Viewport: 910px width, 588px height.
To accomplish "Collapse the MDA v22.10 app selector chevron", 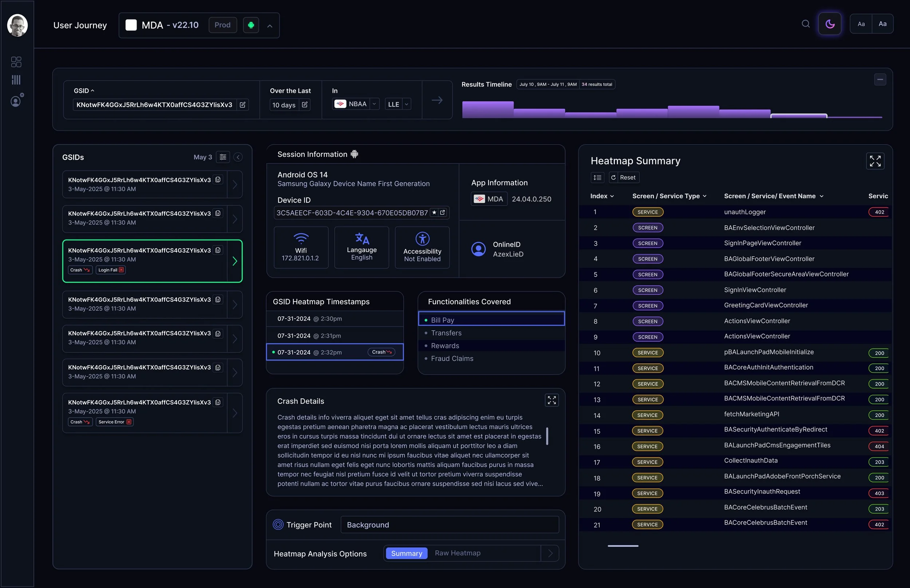I will tap(270, 26).
